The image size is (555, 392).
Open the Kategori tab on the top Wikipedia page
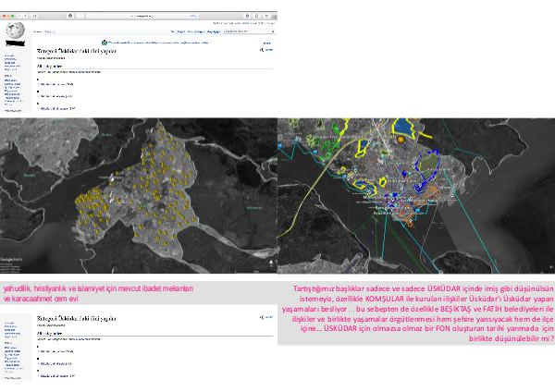point(38,32)
